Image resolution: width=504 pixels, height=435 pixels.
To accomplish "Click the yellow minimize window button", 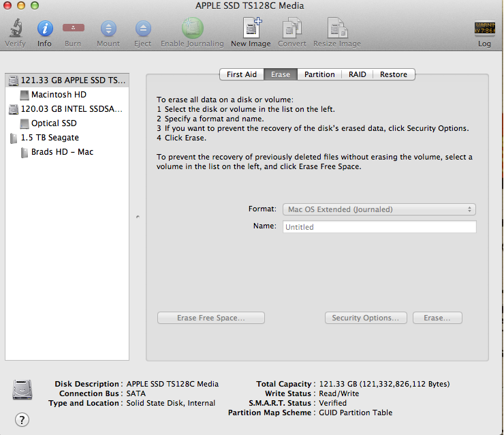I will pyautogui.click(x=21, y=5).
